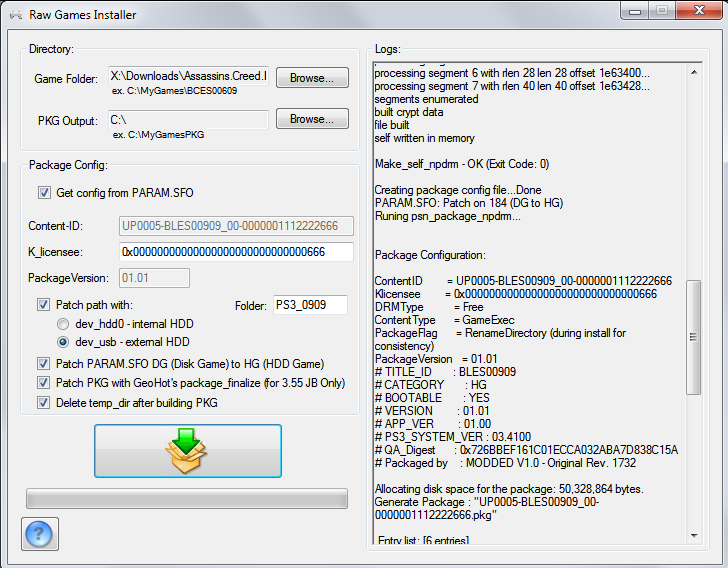Image resolution: width=728 pixels, height=568 pixels.
Task: Toggle Patch PKG with GeoHot's package_finalize checkbox
Action: pyautogui.click(x=43, y=383)
